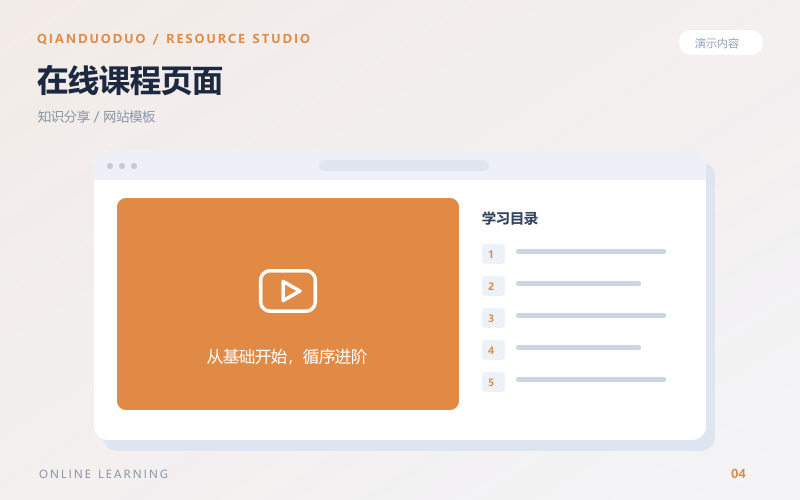Viewport: 800px width, 500px height.
Task: Click the placeholder line beside item 3
Action: (x=591, y=315)
